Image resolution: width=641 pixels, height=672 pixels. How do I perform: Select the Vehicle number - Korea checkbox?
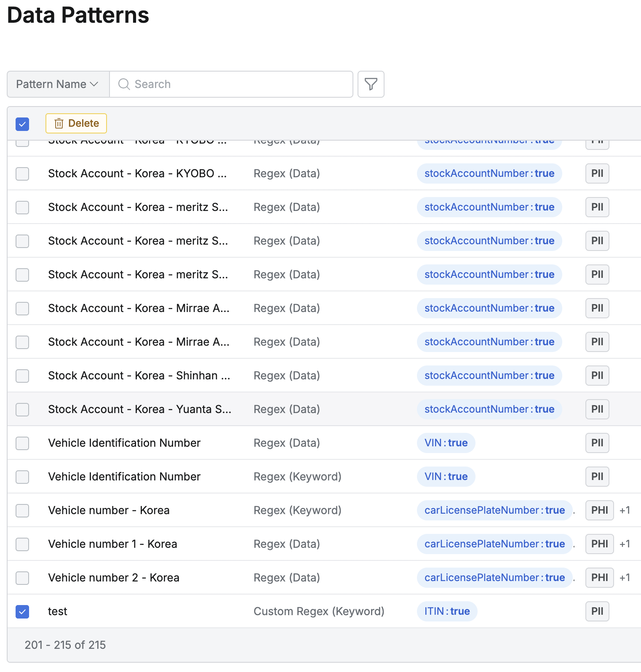(22, 510)
